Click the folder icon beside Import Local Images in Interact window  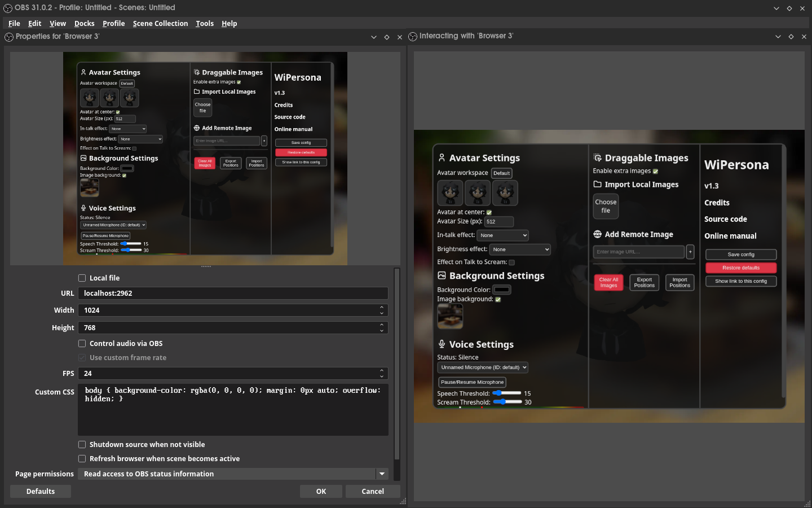(598, 185)
